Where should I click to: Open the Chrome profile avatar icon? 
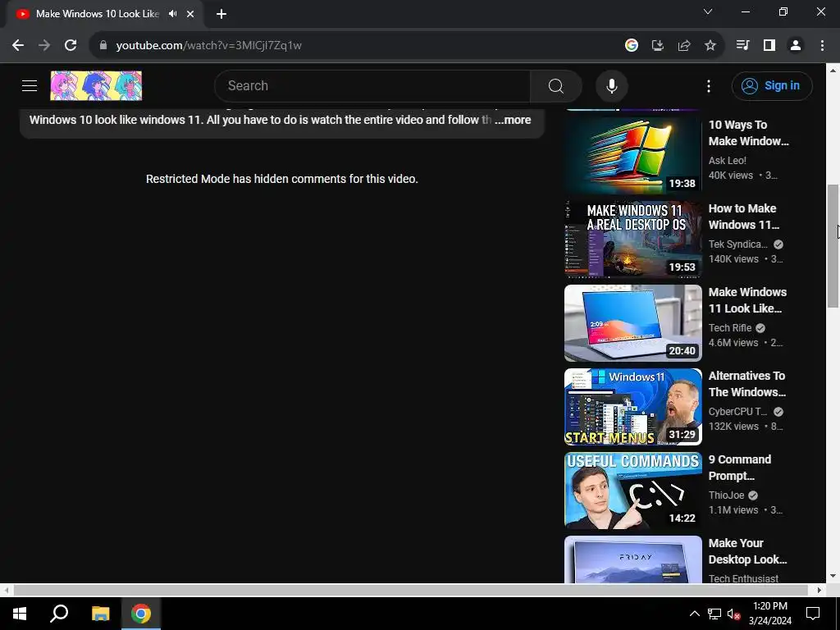[796, 46]
